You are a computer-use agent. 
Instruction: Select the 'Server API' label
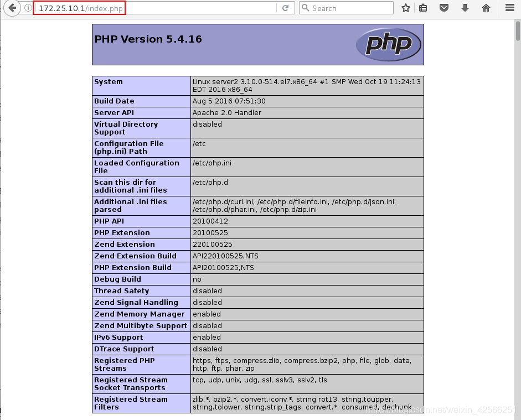tap(114, 112)
